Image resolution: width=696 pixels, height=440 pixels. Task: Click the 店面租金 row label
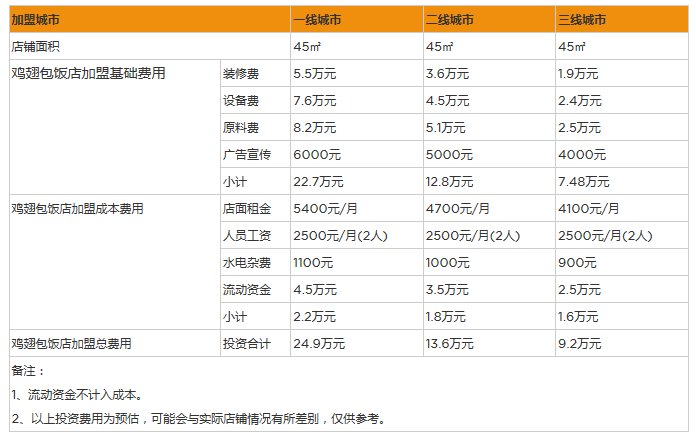click(246, 209)
